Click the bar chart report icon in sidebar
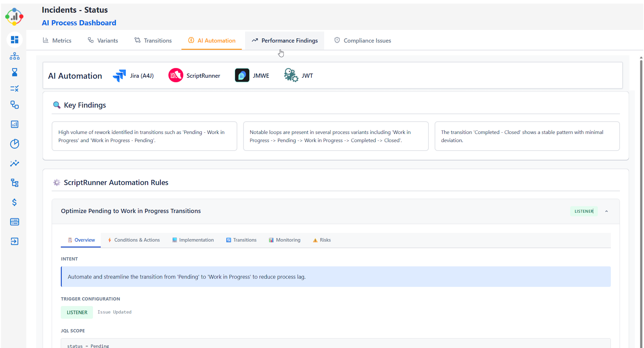This screenshot has width=644, height=348. point(15,124)
